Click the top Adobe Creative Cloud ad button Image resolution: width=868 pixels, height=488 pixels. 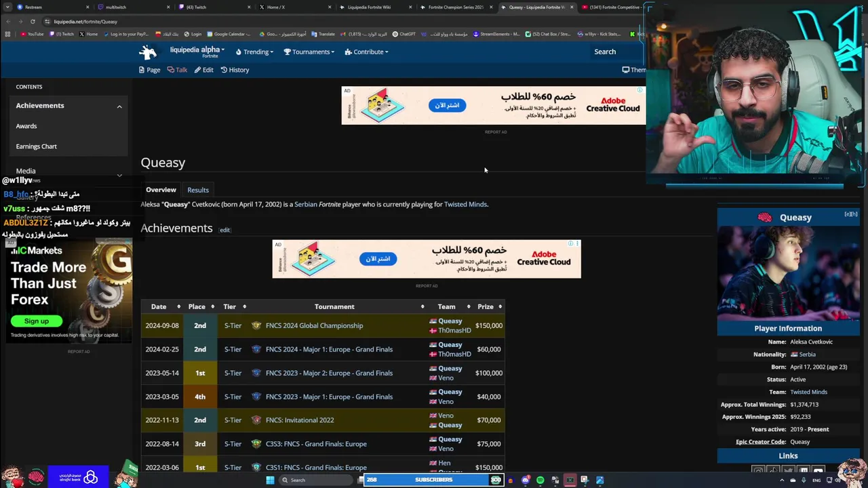(x=447, y=105)
